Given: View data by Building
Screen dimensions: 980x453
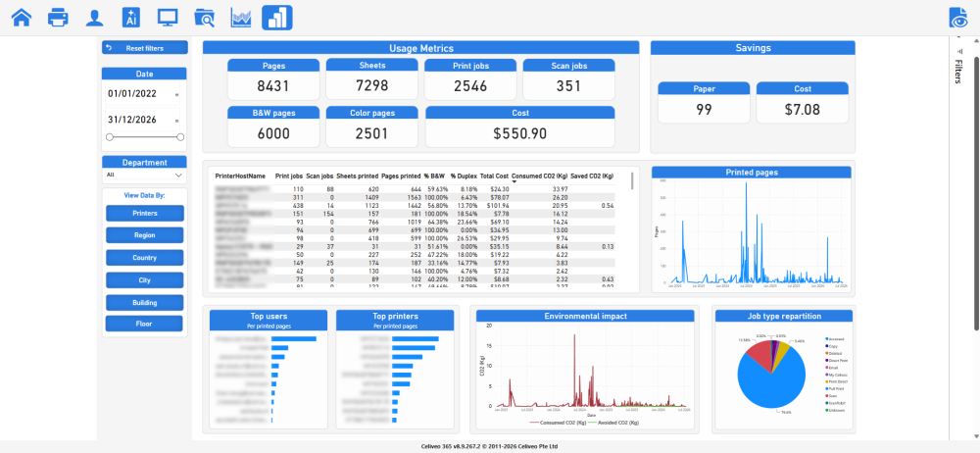Looking at the screenshot, I should pos(145,303).
